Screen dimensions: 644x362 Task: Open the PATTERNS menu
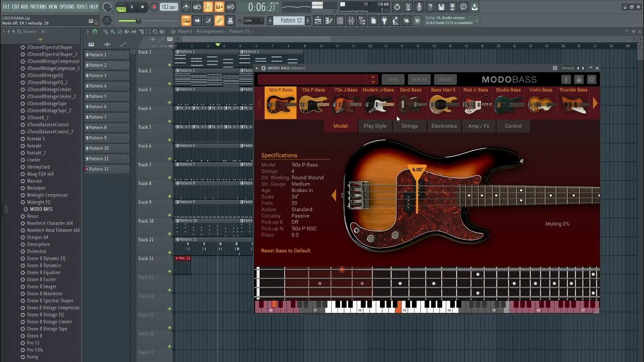(x=38, y=7)
